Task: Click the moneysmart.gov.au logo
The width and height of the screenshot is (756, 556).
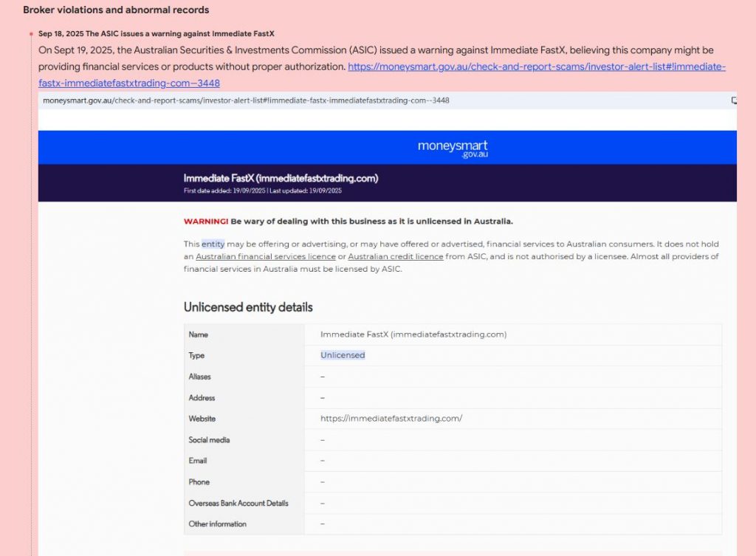Action: tap(452, 148)
